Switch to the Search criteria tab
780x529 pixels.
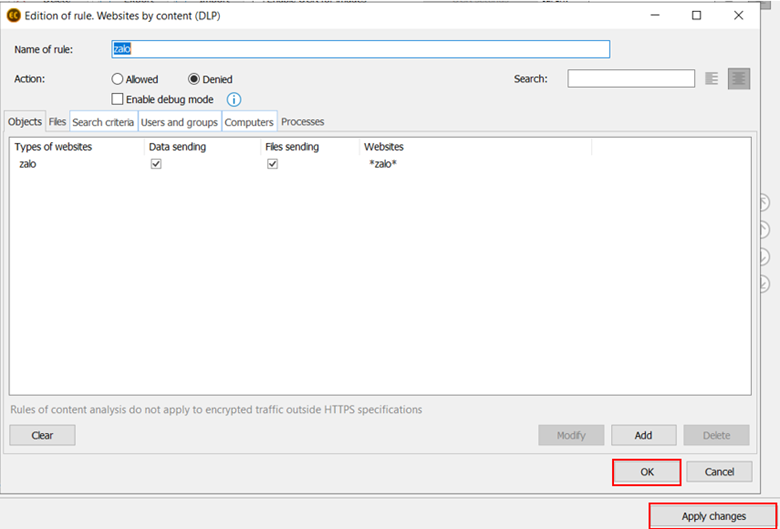click(103, 122)
